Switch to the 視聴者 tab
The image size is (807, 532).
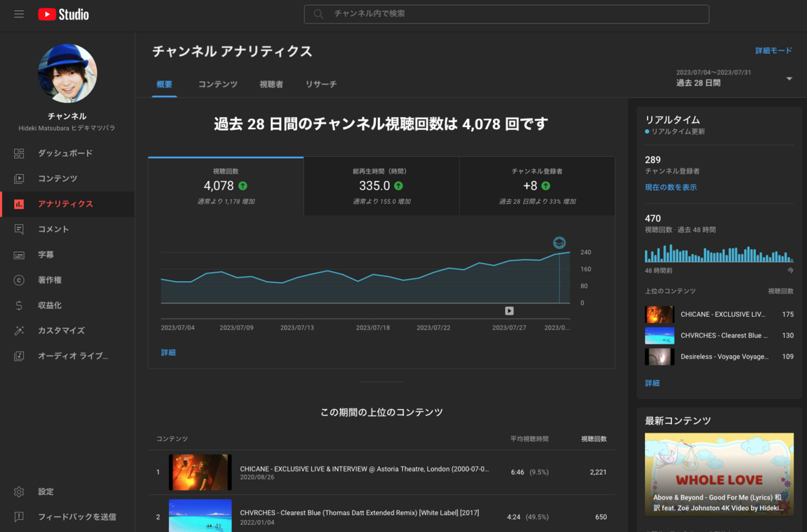coord(271,84)
